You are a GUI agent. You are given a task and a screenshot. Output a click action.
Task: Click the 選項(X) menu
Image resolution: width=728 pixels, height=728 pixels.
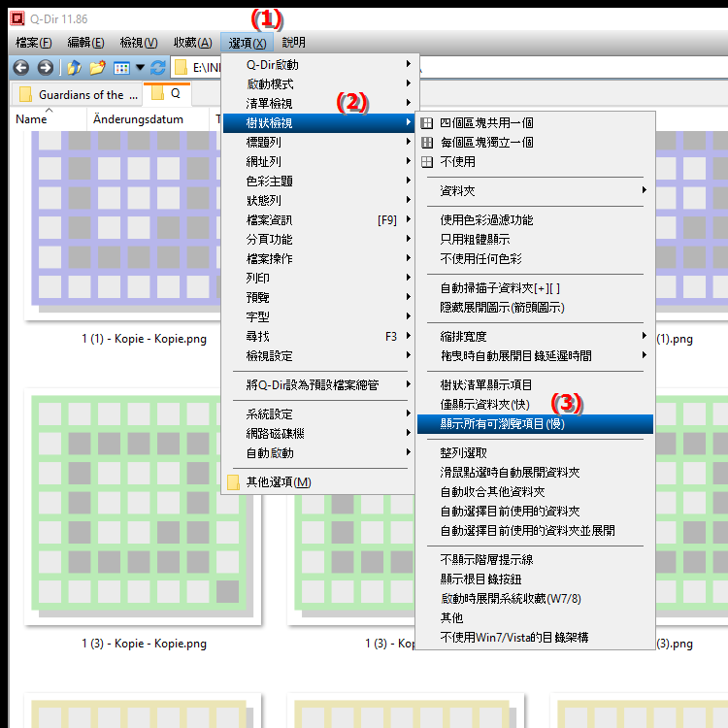tap(248, 43)
